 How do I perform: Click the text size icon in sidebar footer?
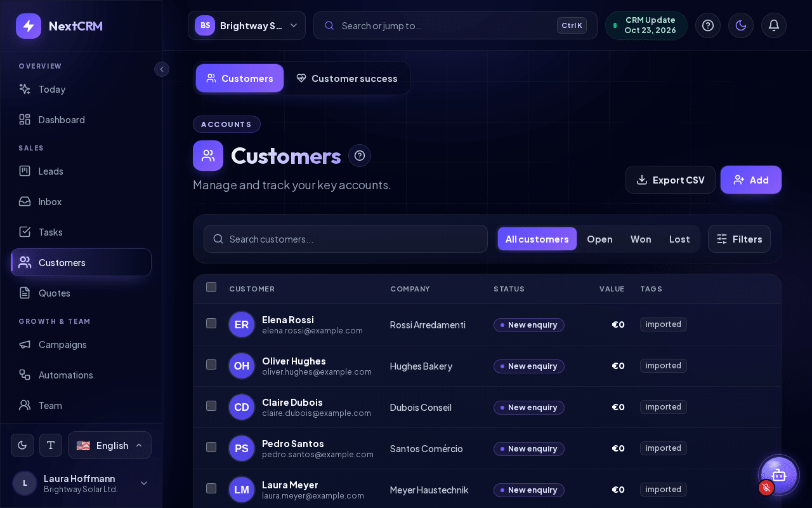pyautogui.click(x=51, y=445)
